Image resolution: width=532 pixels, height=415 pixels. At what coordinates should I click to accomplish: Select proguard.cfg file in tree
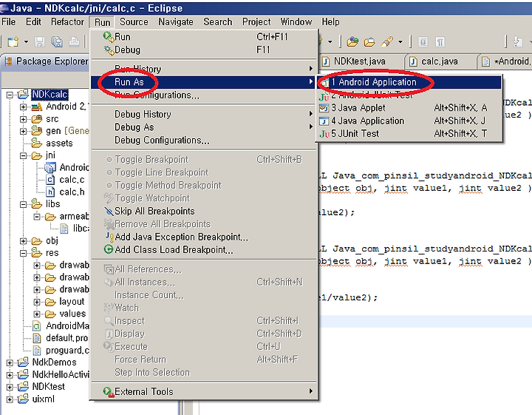click(61, 350)
